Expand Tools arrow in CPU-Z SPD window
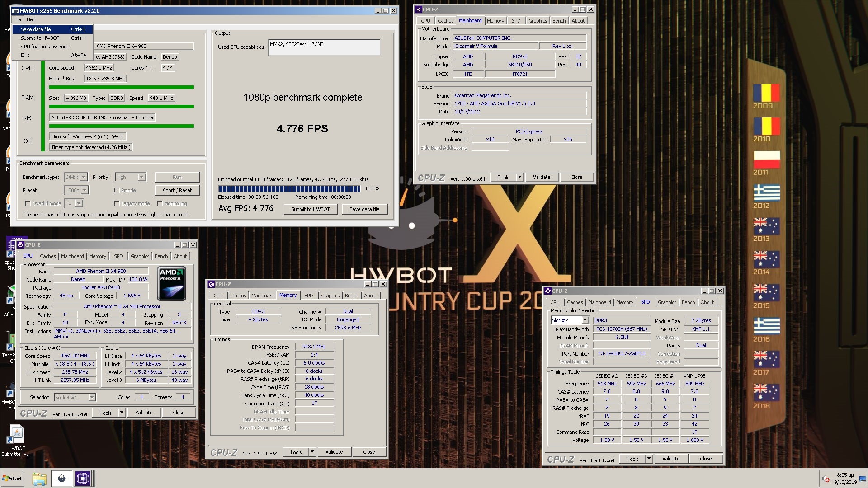 tap(648, 459)
